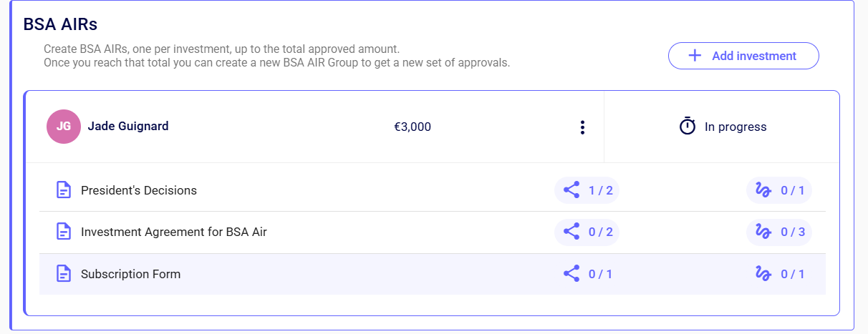Open the three-dot menu for Jade Guignard
This screenshot has height=334, width=868.
[x=582, y=127]
